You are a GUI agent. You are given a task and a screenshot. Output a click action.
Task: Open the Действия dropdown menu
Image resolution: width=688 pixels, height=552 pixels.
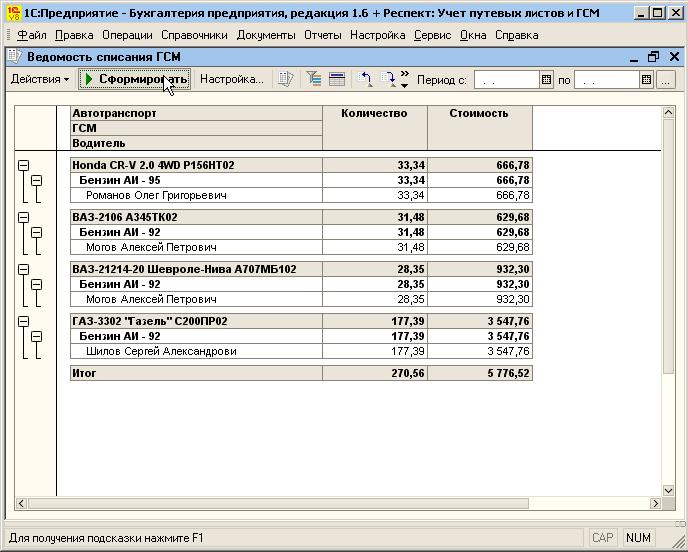click(40, 79)
